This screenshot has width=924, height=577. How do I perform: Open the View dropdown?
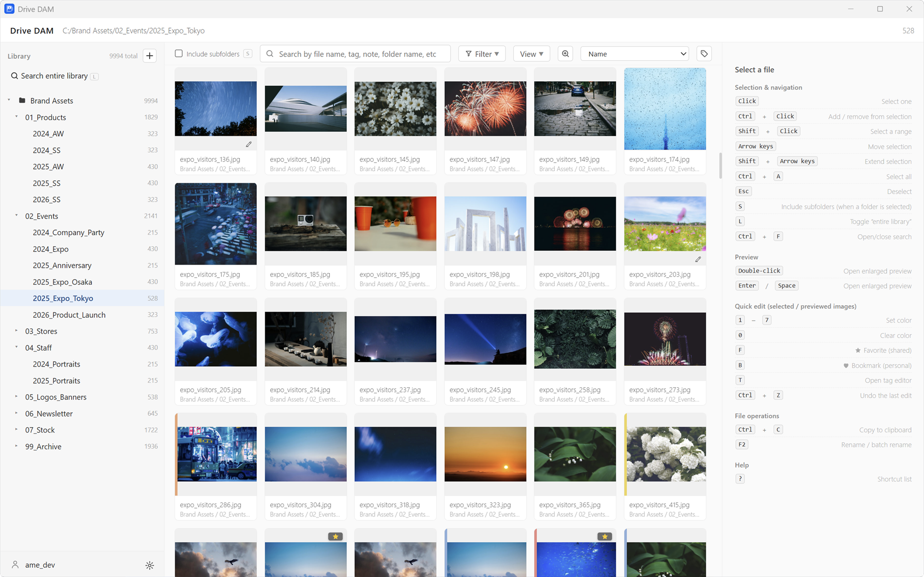[531, 54]
